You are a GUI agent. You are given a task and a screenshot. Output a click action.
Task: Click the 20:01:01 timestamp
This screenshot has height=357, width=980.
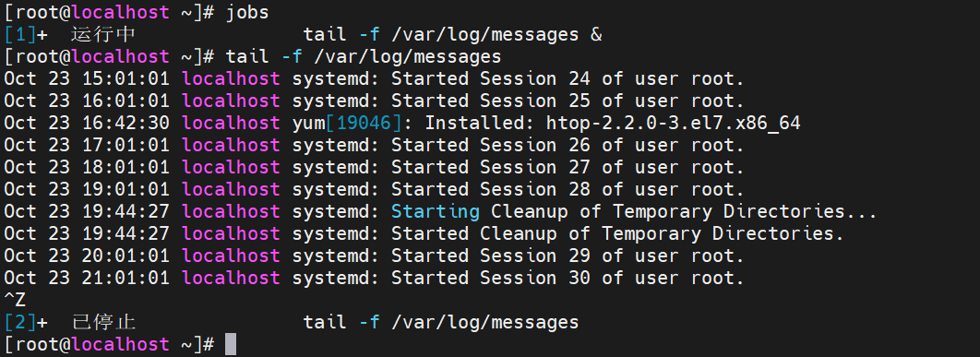pos(125,256)
